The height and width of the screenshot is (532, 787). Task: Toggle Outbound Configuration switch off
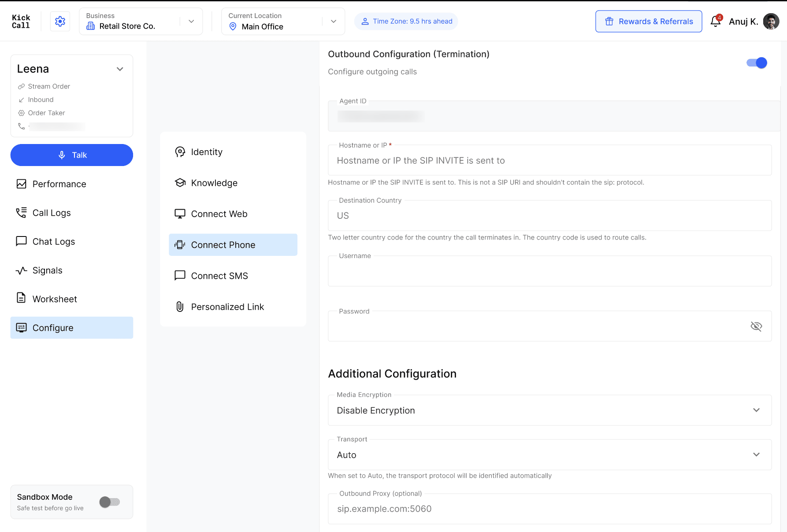point(757,63)
